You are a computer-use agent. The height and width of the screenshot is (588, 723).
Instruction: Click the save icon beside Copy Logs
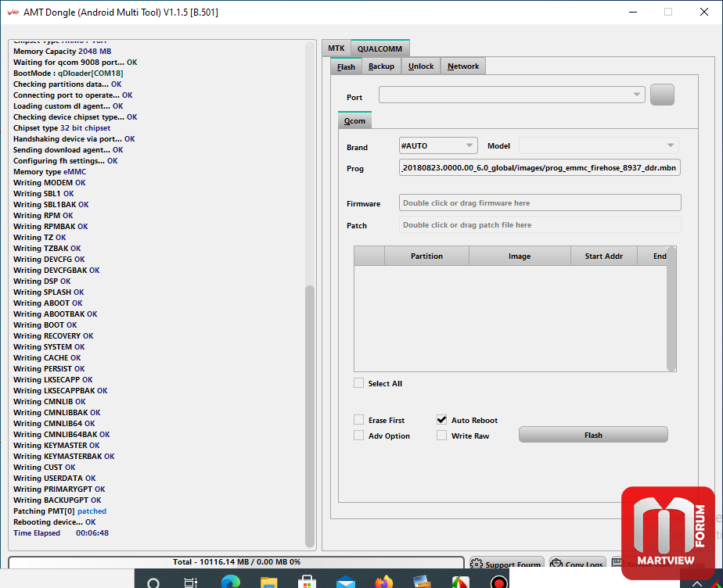pos(617,563)
